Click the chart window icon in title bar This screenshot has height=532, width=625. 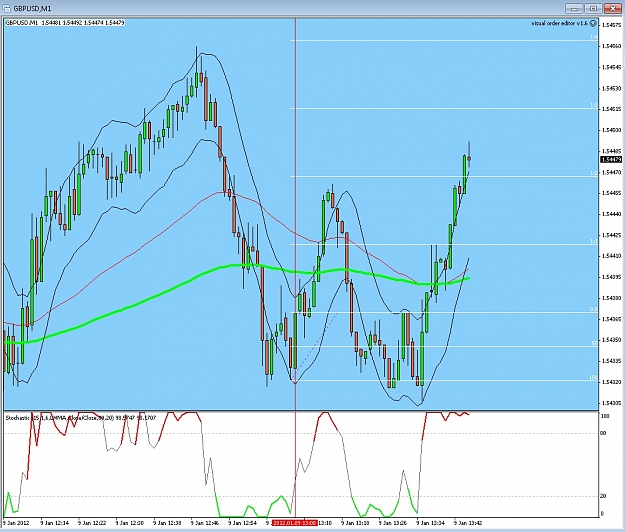[x=7, y=8]
